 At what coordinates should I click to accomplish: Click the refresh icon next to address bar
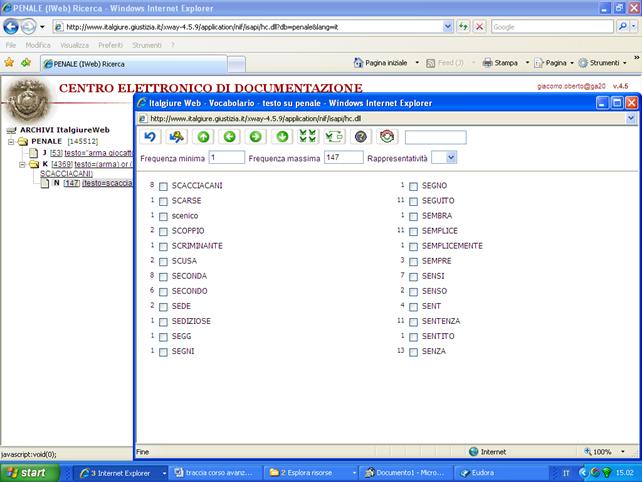coord(463,27)
